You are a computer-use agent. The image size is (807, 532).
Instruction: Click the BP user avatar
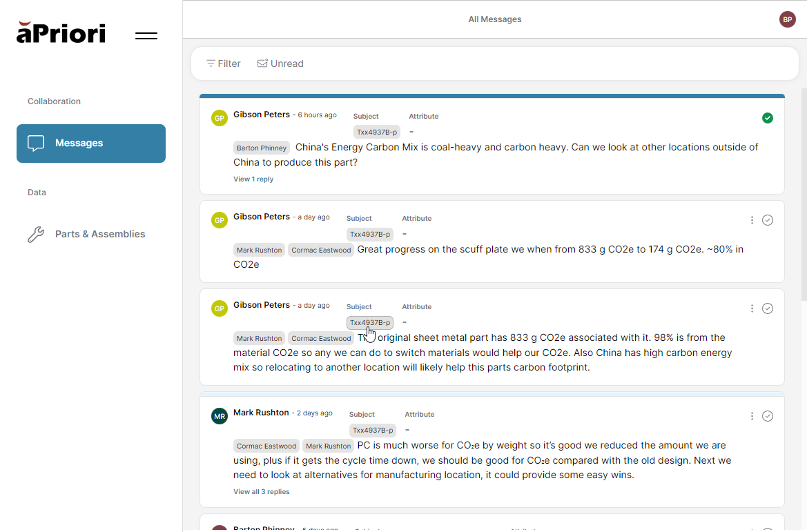coord(787,19)
